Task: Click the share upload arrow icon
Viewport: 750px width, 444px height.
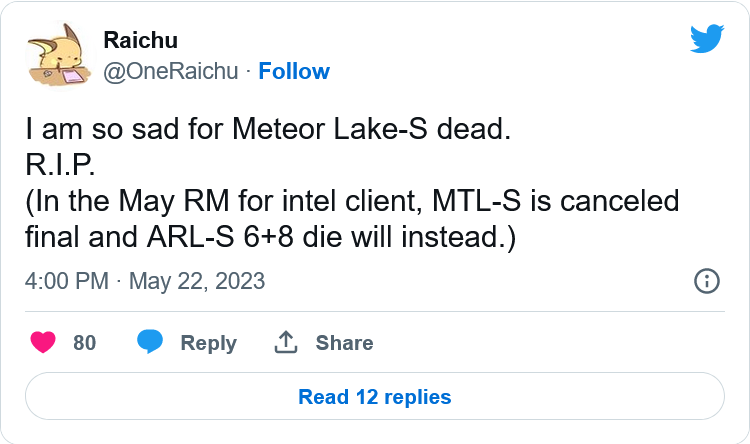Action: point(286,342)
